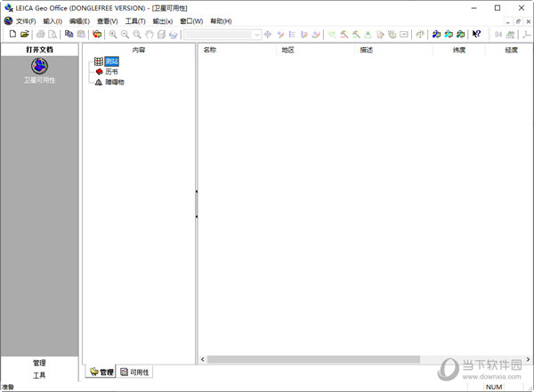Click the Print Preview icon

tap(53, 34)
